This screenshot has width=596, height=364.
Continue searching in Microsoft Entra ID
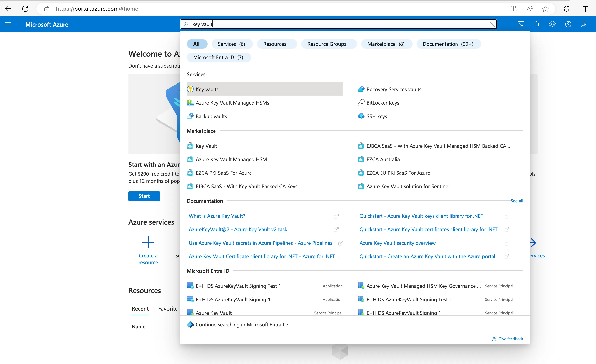click(242, 324)
